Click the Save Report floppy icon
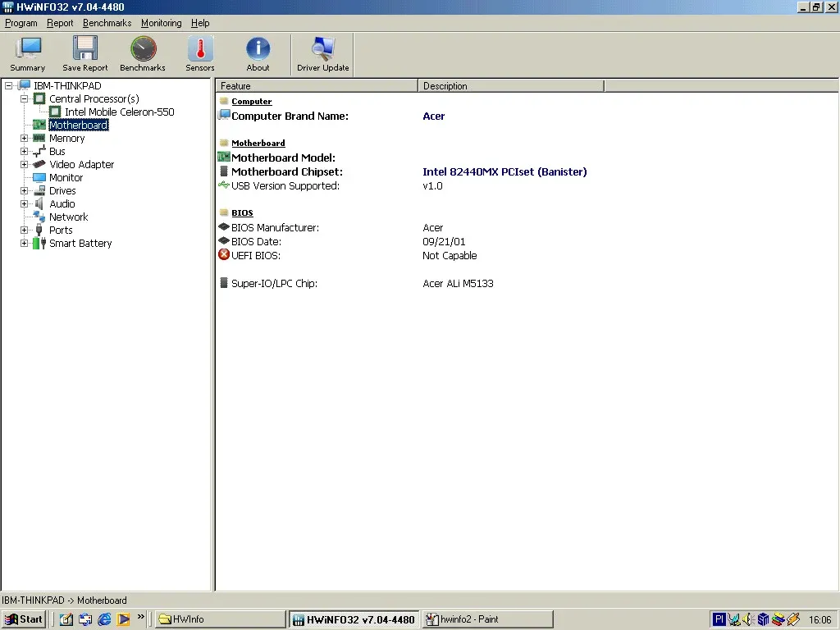 [85, 49]
